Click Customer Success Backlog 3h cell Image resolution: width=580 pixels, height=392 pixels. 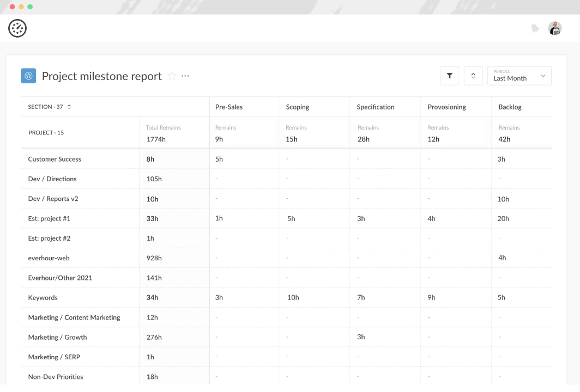(x=501, y=159)
